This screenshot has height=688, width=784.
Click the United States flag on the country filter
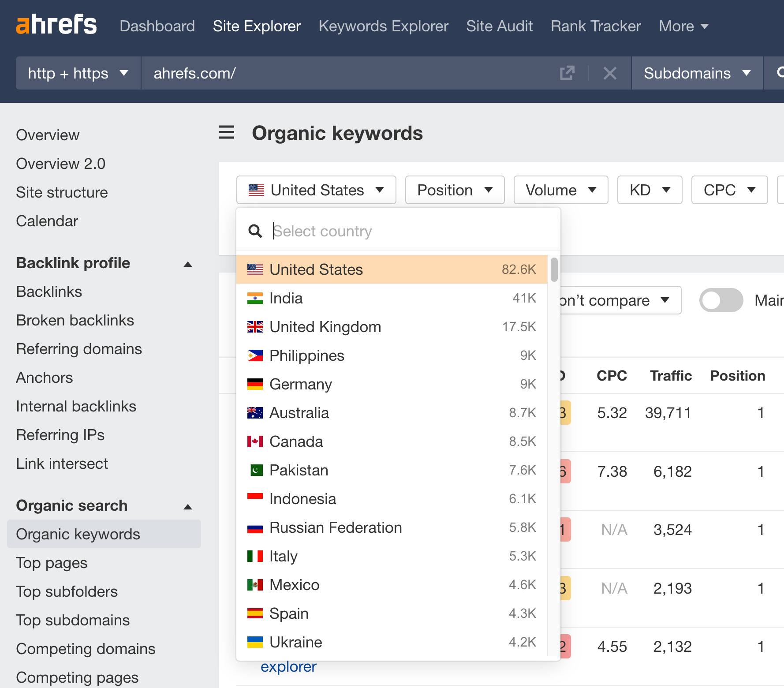click(256, 190)
